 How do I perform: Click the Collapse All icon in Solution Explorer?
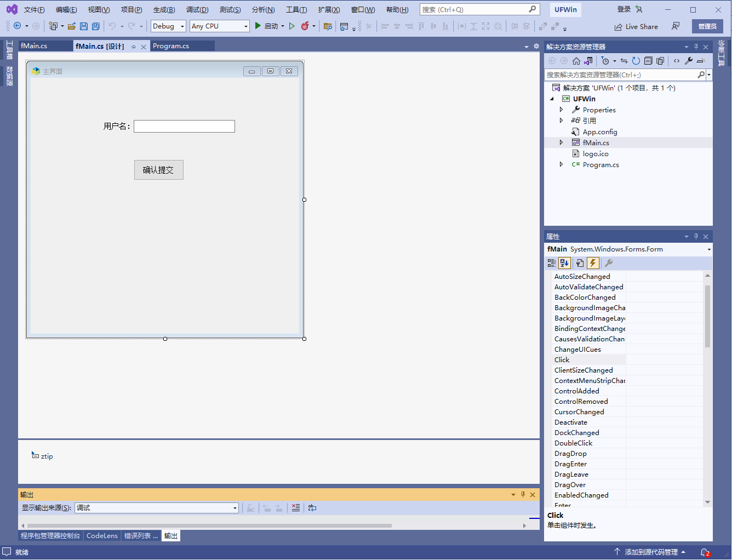pos(648,61)
